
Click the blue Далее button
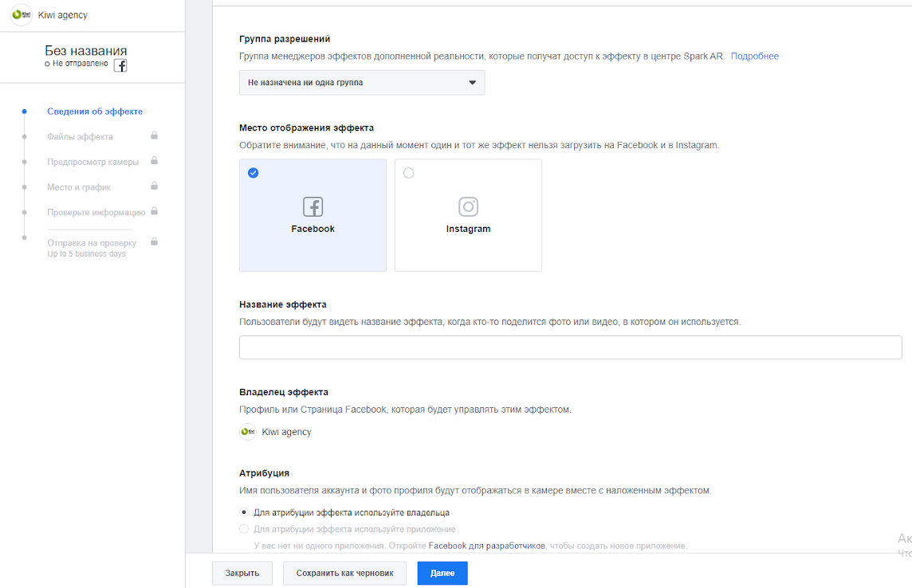point(442,573)
